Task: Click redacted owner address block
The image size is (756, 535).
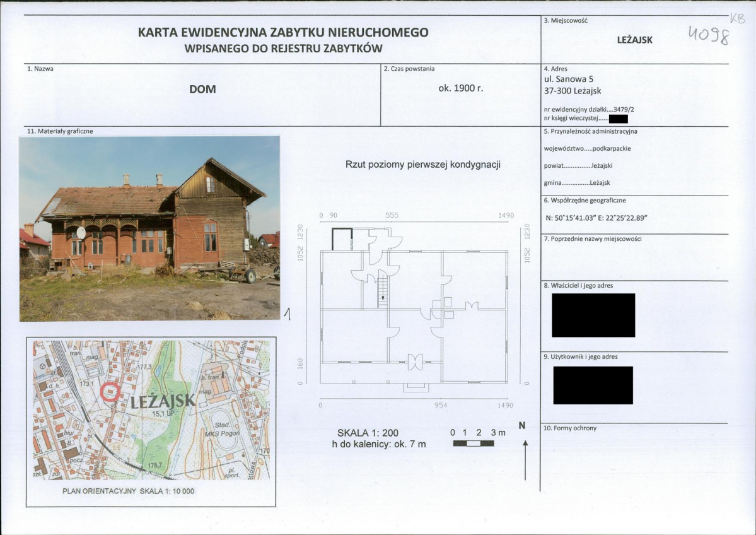Action: pos(593,315)
